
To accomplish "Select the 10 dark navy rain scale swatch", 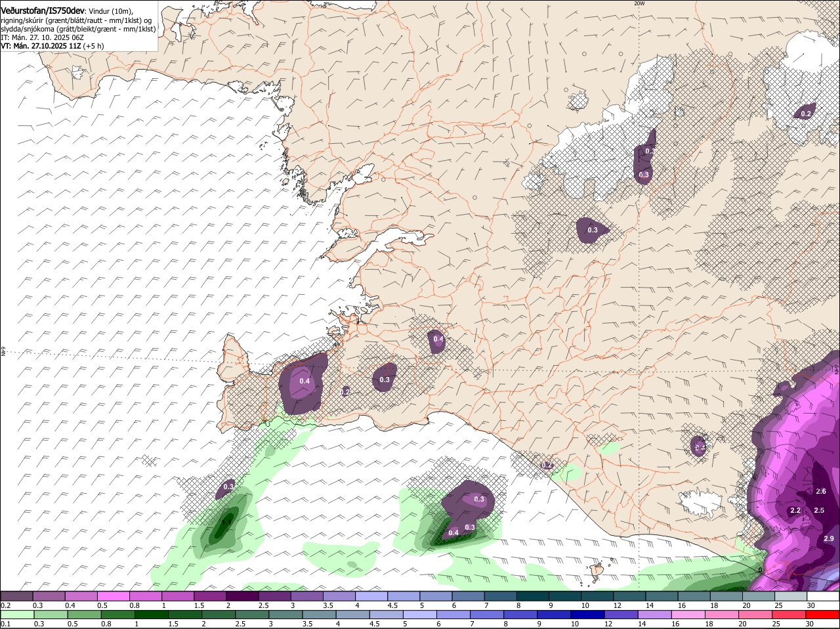I will 587,615.
